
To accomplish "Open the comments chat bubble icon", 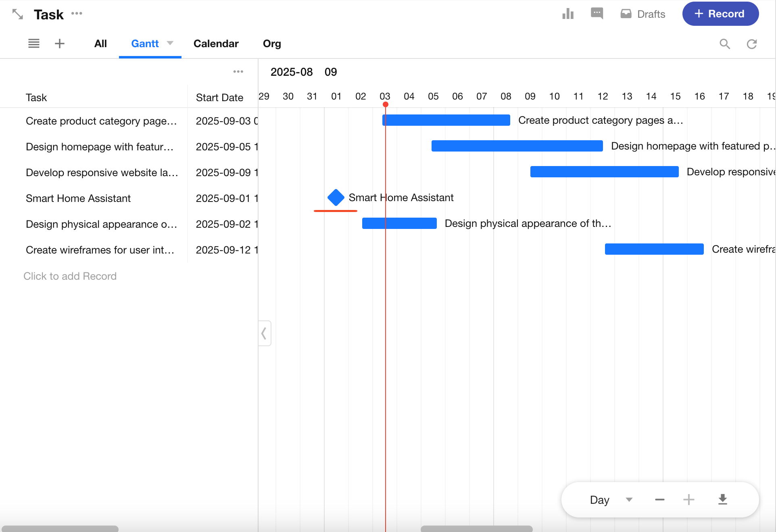I will [597, 14].
